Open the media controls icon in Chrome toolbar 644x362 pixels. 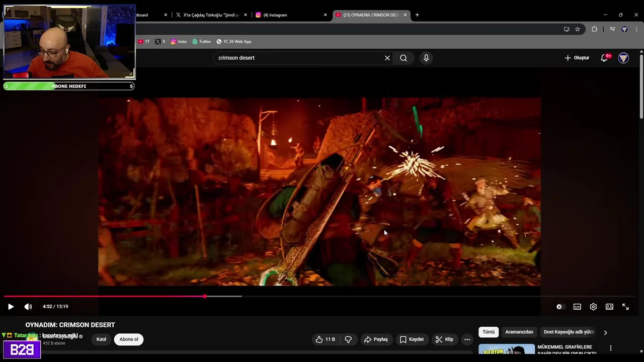612,29
